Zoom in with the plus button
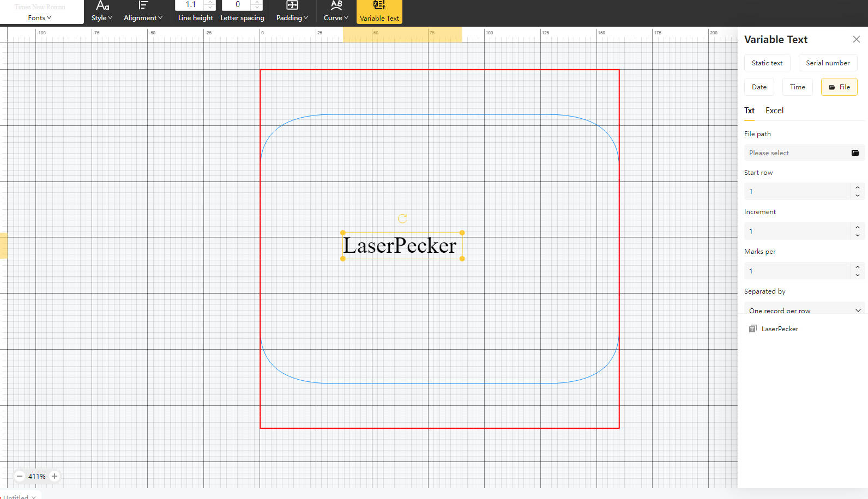The image size is (868, 499). click(55, 476)
